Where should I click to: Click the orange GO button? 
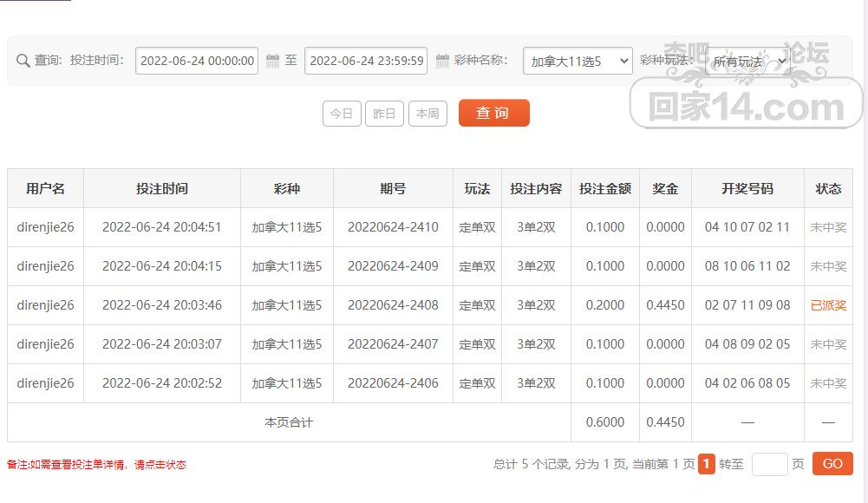point(831,464)
